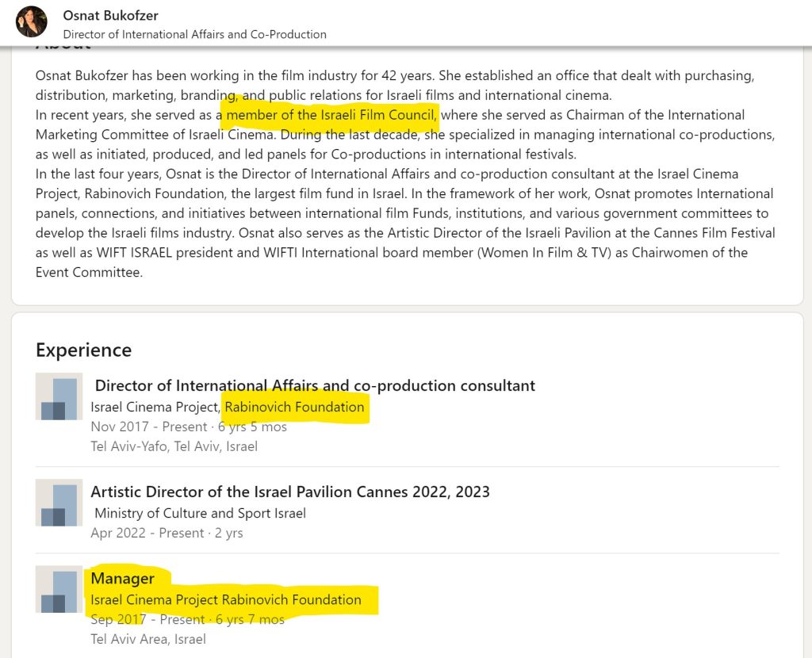Click the Tel Aviv-Yafo, Tel Aviv, Israel location
Viewport: 812px width, 658px height.
click(174, 446)
